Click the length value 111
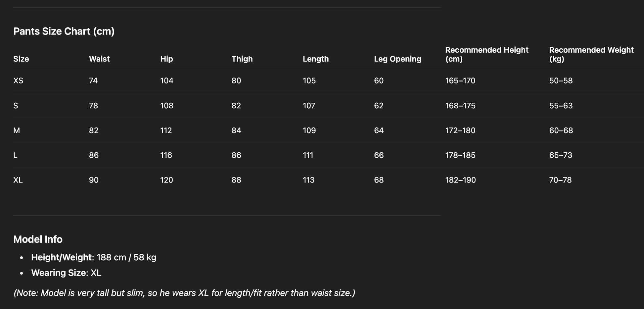This screenshot has height=309, width=644. [308, 155]
